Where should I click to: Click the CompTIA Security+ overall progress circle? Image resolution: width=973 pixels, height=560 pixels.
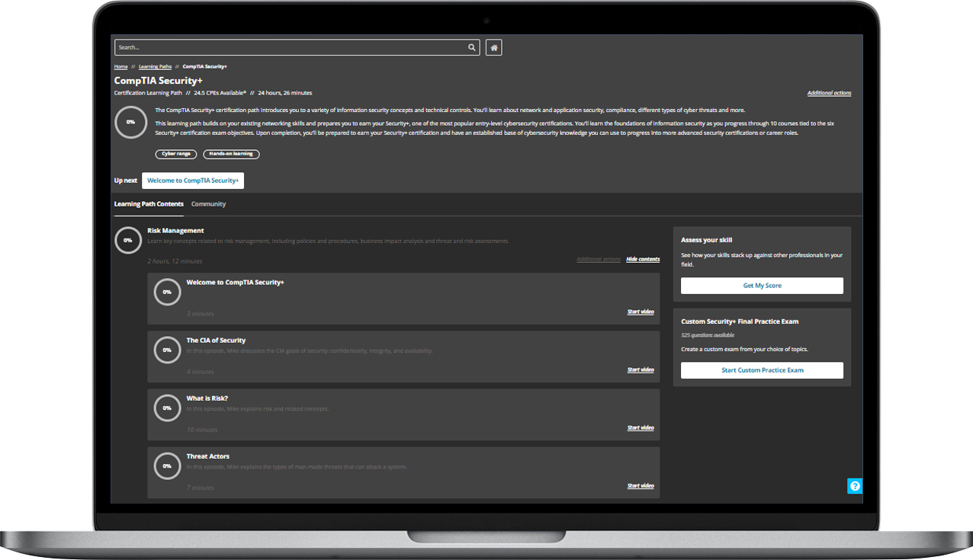coord(130,122)
